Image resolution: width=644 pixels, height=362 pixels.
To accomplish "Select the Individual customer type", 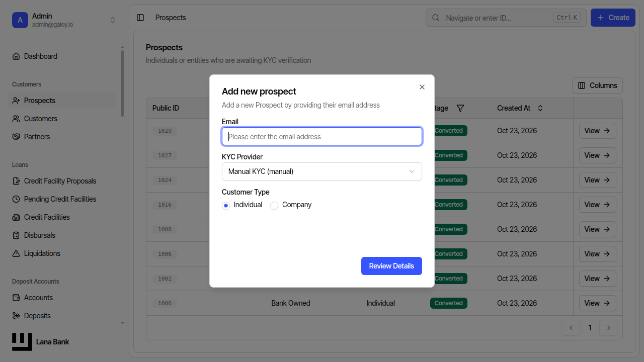I will pyautogui.click(x=226, y=205).
